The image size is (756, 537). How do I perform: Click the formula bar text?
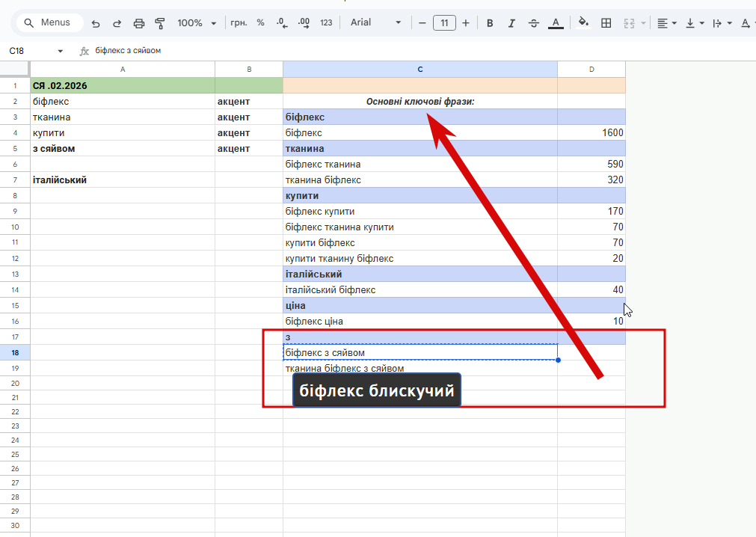(x=129, y=51)
